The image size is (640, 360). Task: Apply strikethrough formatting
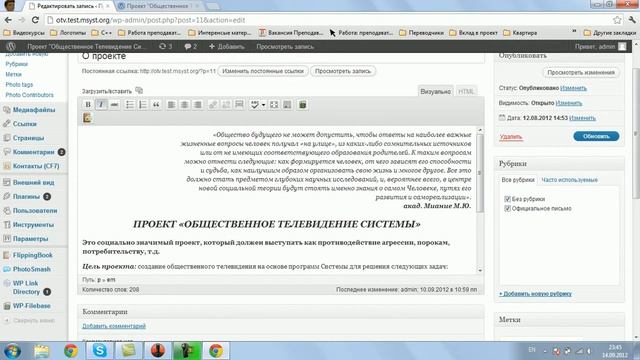pyautogui.click(x=114, y=105)
